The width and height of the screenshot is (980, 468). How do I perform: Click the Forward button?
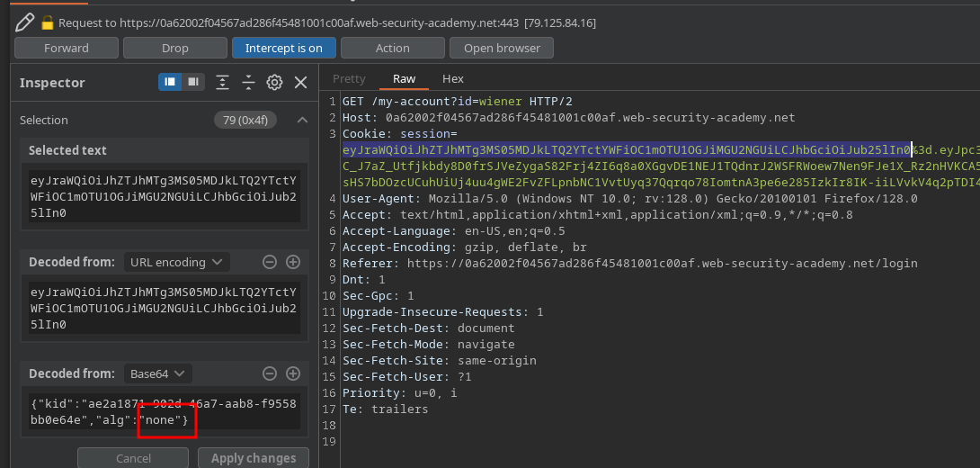tap(67, 48)
